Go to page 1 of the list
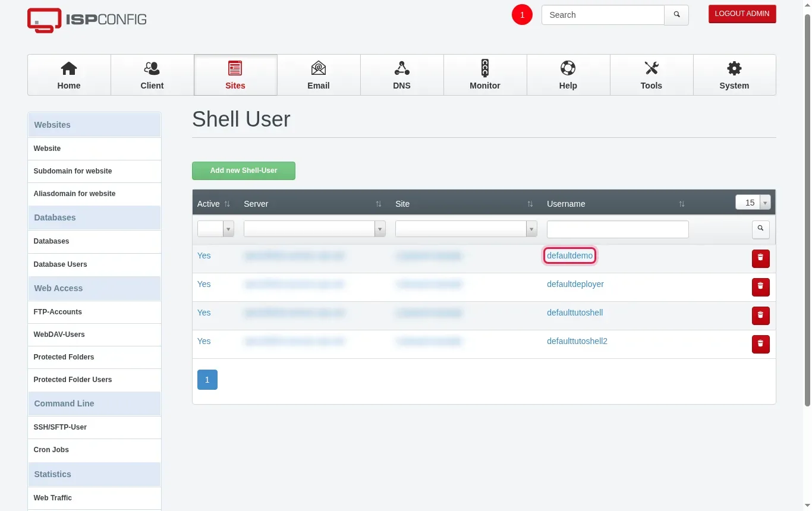Viewport: 812px width, 511px height. (207, 380)
